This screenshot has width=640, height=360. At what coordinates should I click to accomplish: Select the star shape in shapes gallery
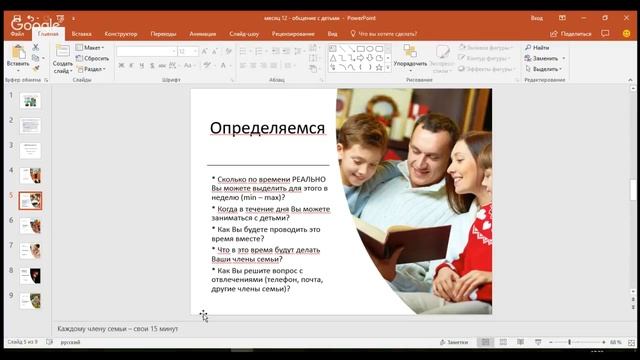pos(379,67)
